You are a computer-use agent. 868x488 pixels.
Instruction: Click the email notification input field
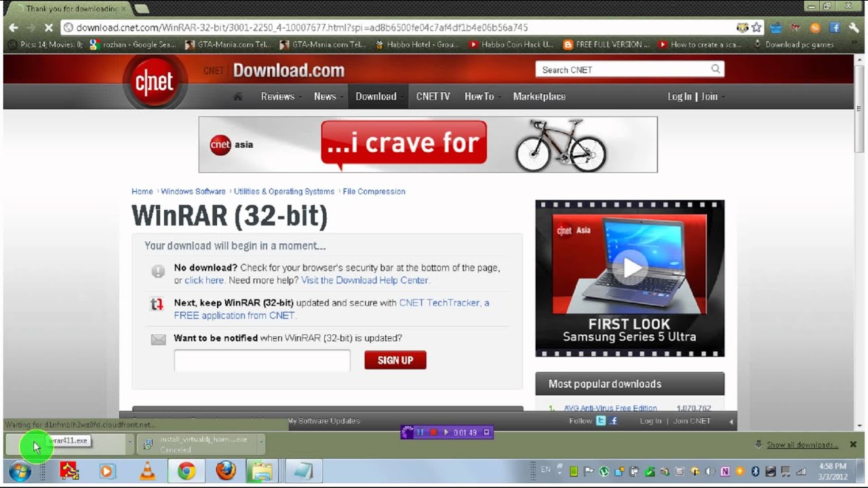click(x=262, y=361)
